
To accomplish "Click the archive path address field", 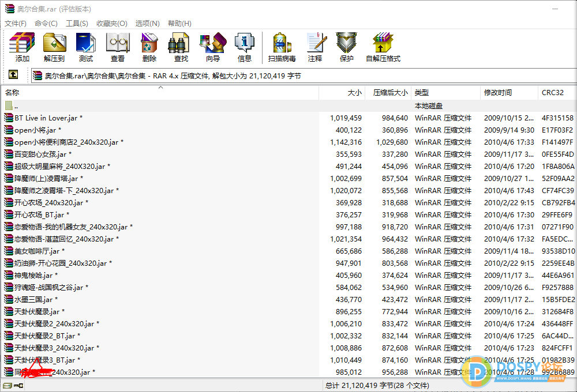I will coord(304,76).
